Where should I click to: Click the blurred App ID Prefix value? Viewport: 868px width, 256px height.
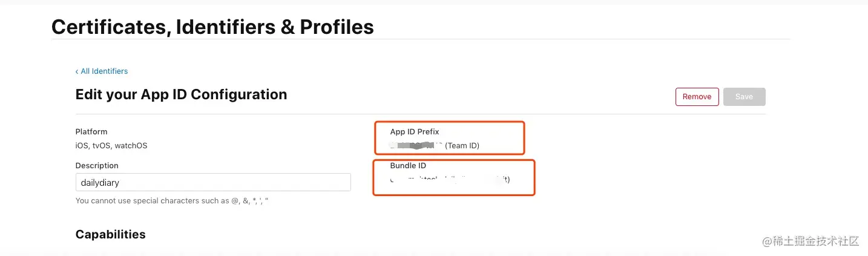pos(416,145)
